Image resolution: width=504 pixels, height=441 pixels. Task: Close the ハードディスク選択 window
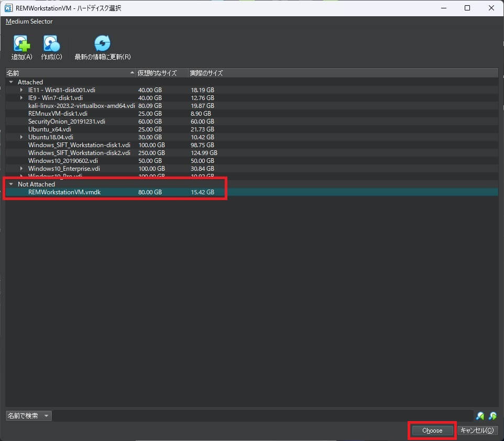coord(491,8)
